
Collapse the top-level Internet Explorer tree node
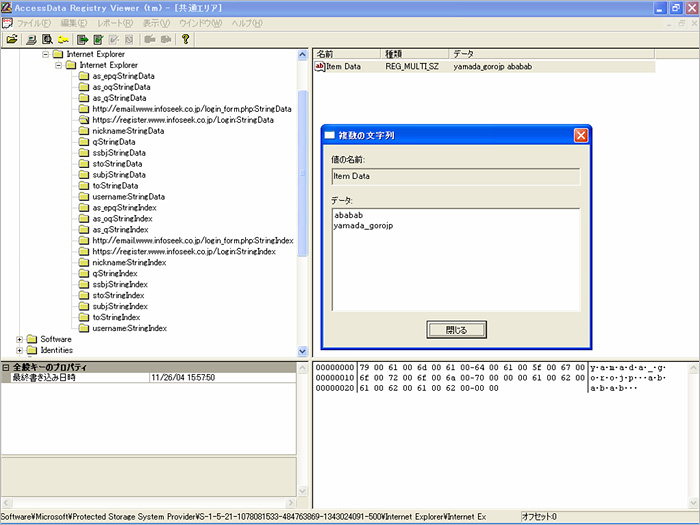click(x=45, y=54)
